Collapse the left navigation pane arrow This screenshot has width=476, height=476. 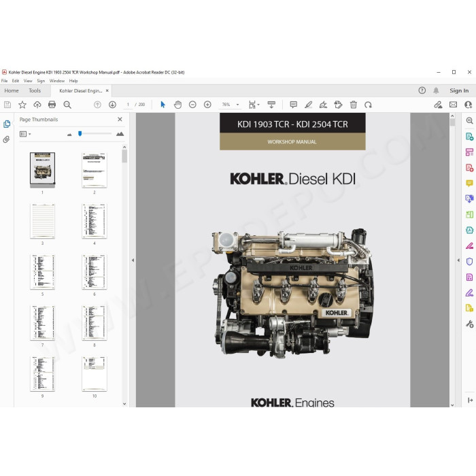pos(133,260)
